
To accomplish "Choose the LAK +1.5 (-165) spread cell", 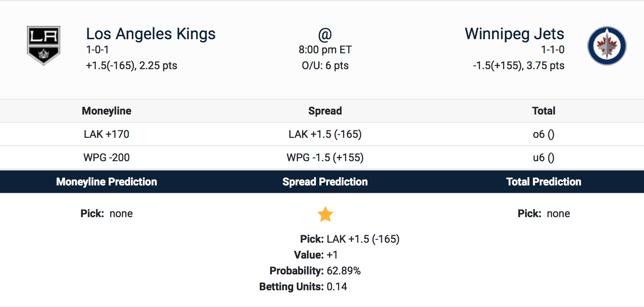I will (x=325, y=134).
